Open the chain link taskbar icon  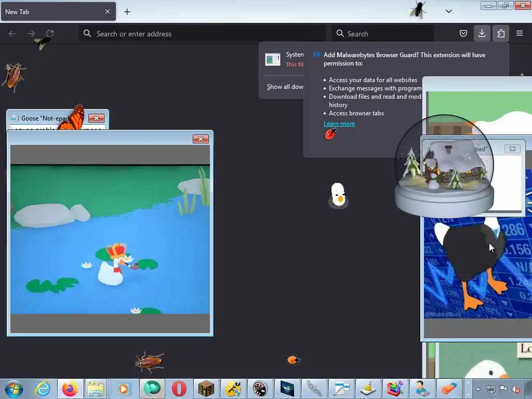tap(314, 389)
